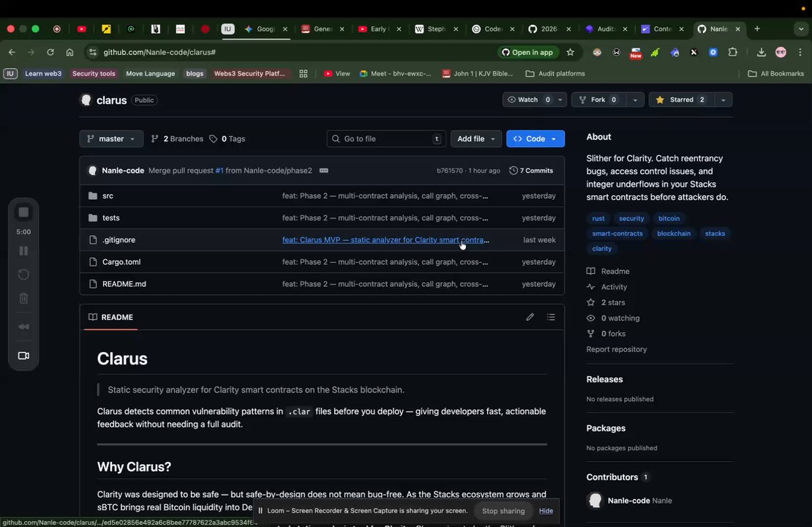The image size is (812, 527).
Task: Open the master branch dropdown
Action: (111, 139)
